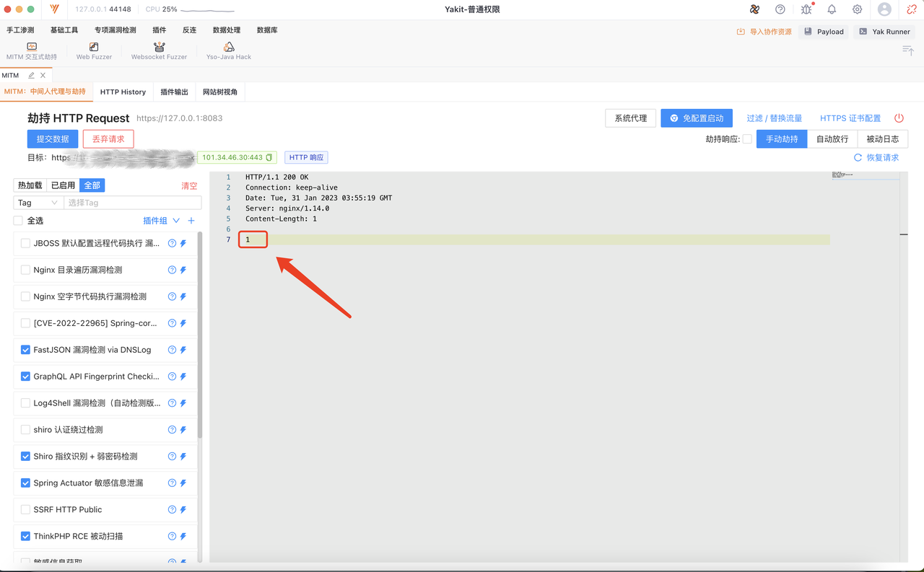Switch to 插件输出 tab
The image size is (924, 572).
(x=174, y=92)
